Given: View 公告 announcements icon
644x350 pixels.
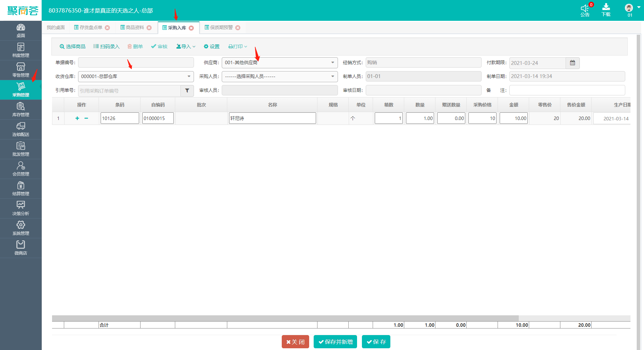Looking at the screenshot, I should point(585,10).
